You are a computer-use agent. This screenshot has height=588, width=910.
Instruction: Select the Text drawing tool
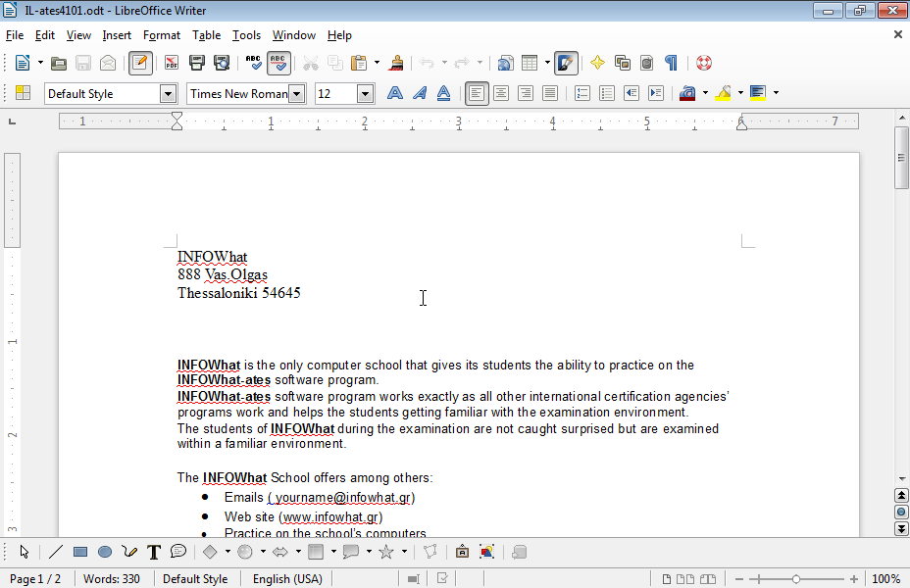pyautogui.click(x=153, y=552)
